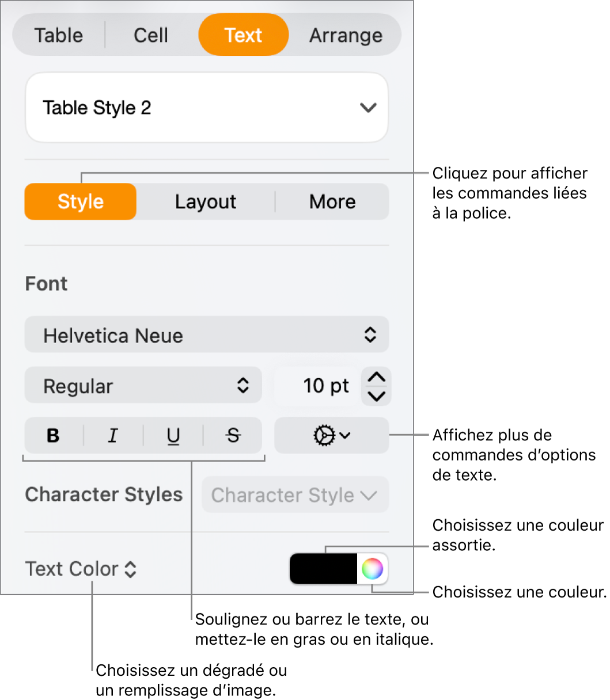Open the advanced text options gear menu
The image size is (610, 700).
[x=331, y=436]
